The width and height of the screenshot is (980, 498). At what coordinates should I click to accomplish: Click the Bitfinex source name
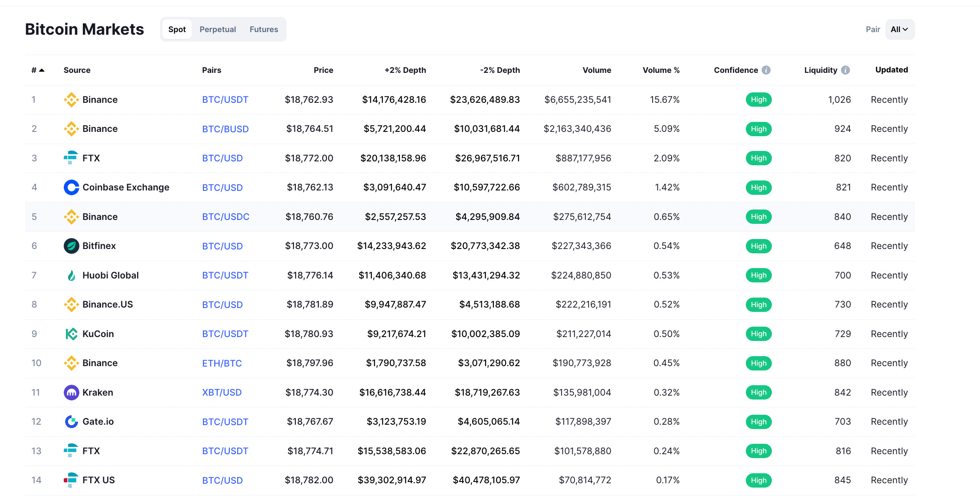click(x=99, y=246)
